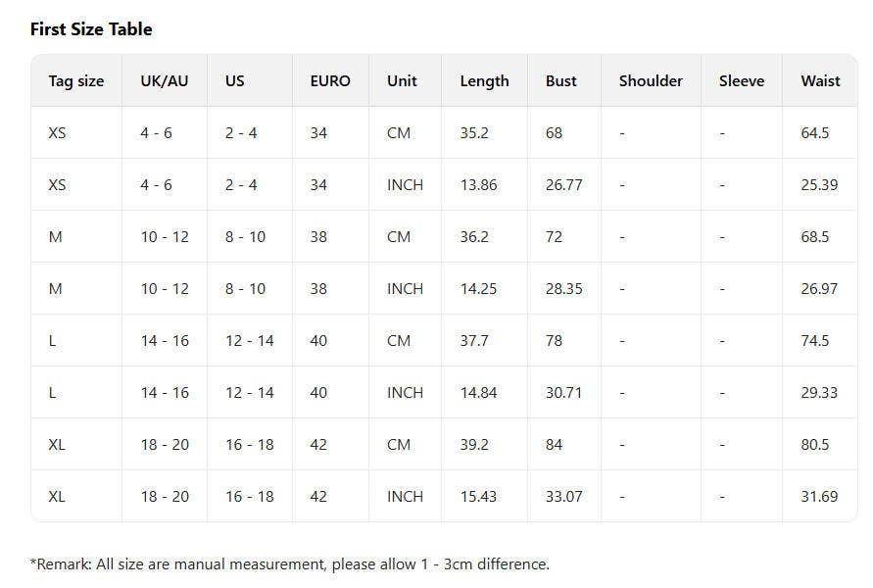This screenshot has width=873, height=588.
Task: Click the 39.2 length value
Action: [x=474, y=444]
